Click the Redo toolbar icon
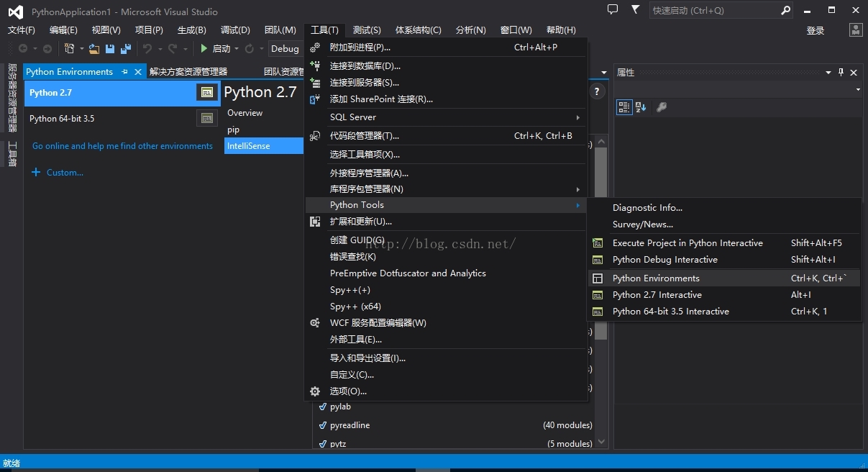 point(173,48)
